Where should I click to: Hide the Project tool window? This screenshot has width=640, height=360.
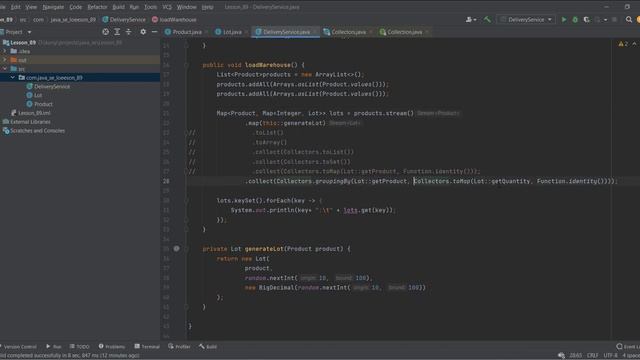pos(154,32)
